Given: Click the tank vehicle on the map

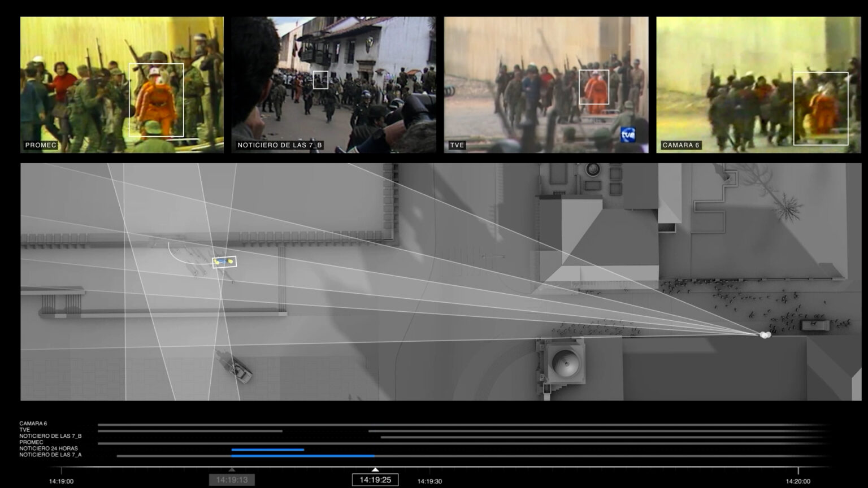Looking at the screenshot, I should pyautogui.click(x=234, y=367).
